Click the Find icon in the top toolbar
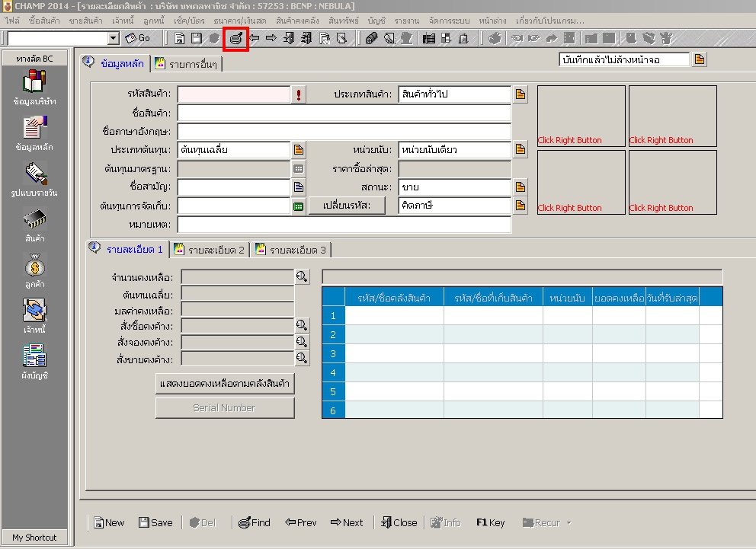 pos(235,39)
